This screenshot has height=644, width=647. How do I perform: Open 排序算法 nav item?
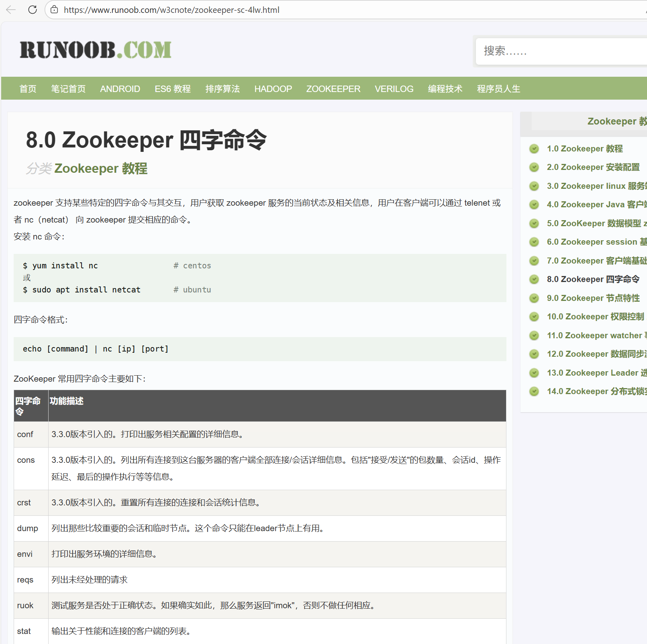pyautogui.click(x=222, y=89)
